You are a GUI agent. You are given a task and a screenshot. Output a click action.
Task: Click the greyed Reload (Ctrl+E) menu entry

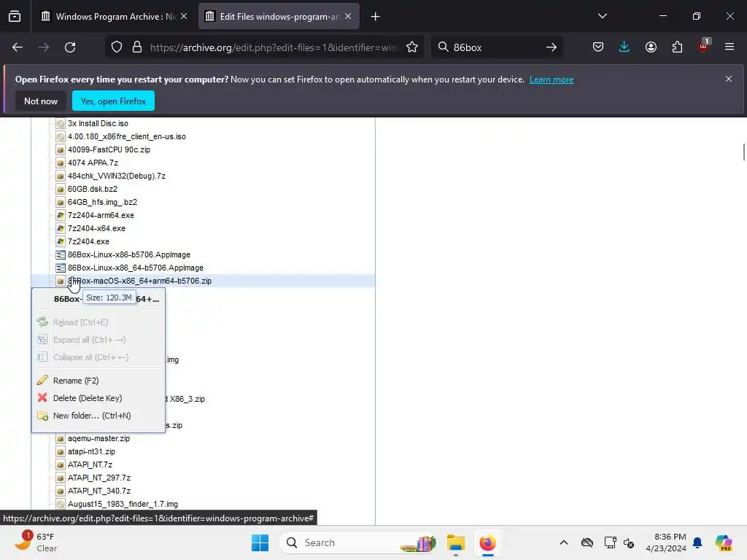tap(98, 322)
